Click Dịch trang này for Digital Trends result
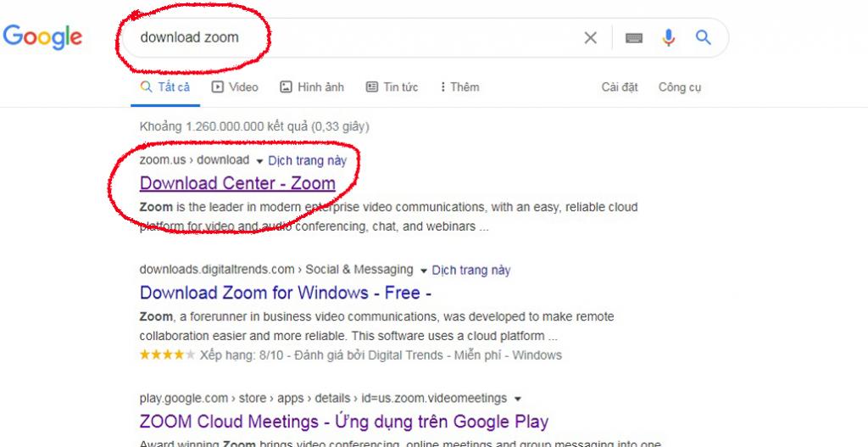 click(x=471, y=271)
